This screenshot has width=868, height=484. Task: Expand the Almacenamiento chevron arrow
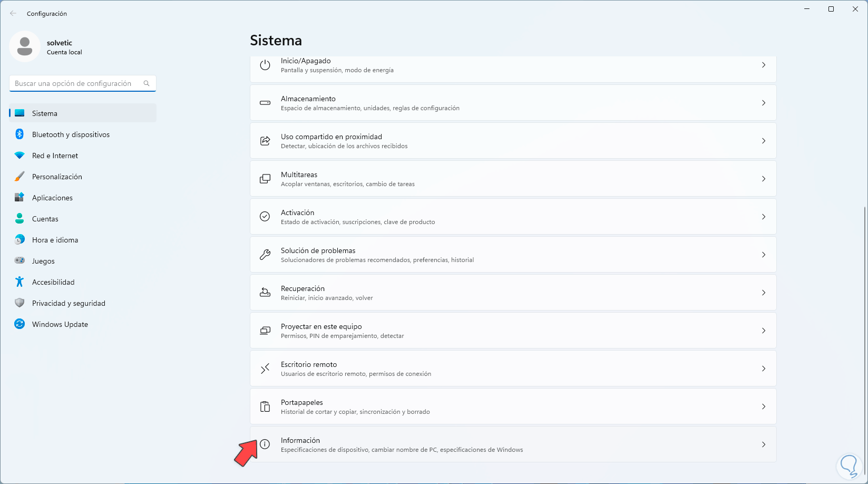click(x=764, y=103)
